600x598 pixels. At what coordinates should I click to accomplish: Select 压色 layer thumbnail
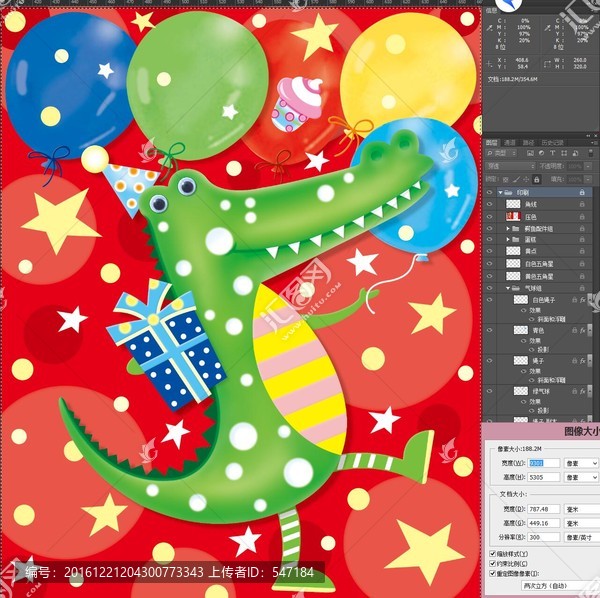pyautogui.click(x=513, y=217)
